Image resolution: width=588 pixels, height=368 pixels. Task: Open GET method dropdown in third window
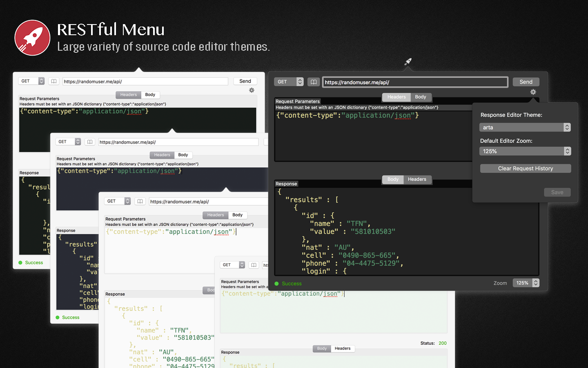tap(118, 201)
